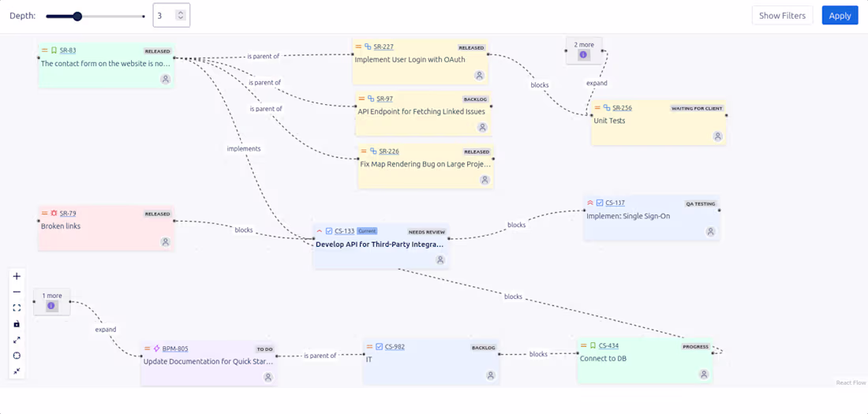Open the SR-83 issue link
Viewport: 868px width, 414px height.
pos(68,50)
